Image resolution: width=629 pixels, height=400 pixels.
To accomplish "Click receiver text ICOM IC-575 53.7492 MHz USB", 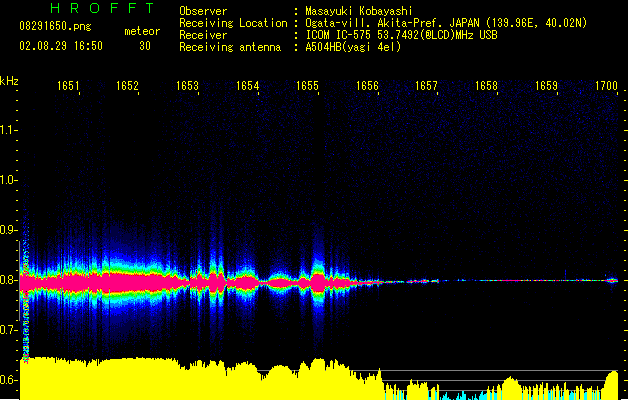I will pyautogui.click(x=402, y=35).
